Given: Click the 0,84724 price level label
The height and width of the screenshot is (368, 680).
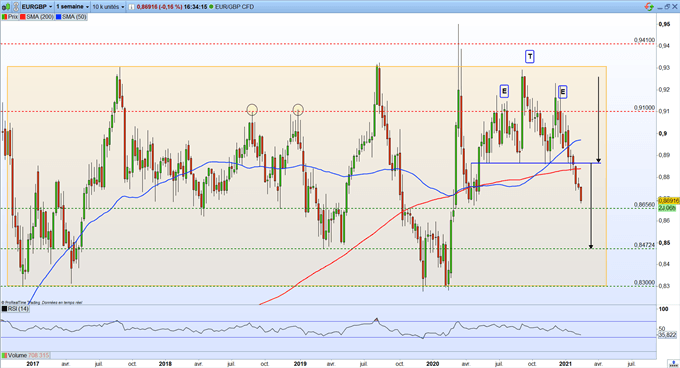Looking at the screenshot, I should pyautogui.click(x=644, y=245).
